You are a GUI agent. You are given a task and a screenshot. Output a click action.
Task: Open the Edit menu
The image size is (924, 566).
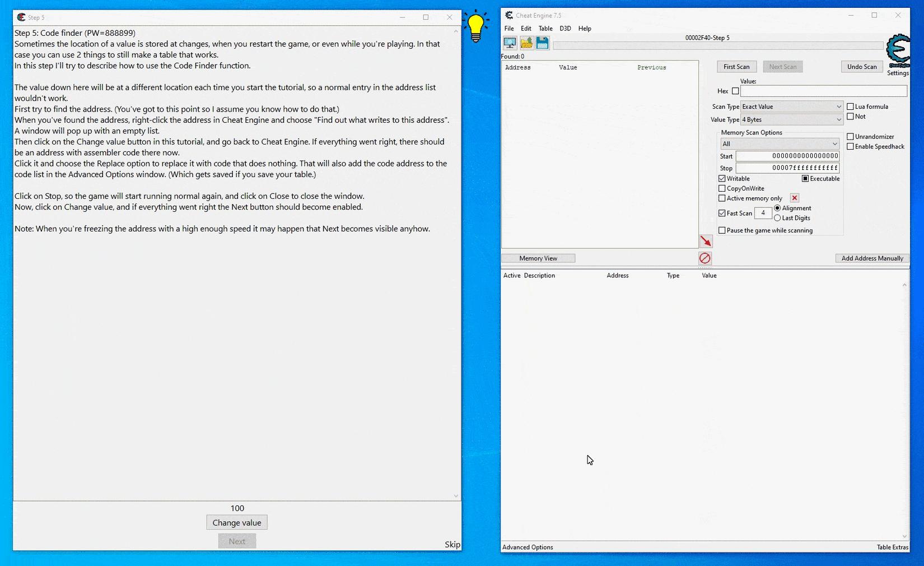(526, 29)
